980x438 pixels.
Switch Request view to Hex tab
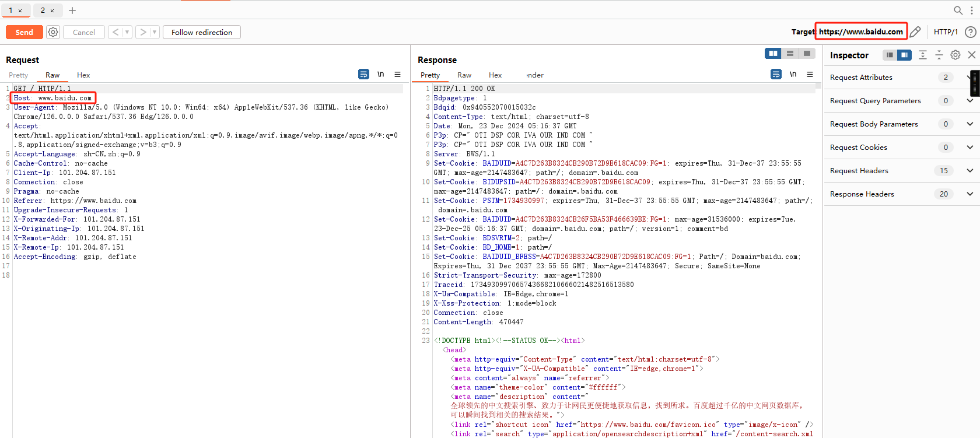pos(83,75)
